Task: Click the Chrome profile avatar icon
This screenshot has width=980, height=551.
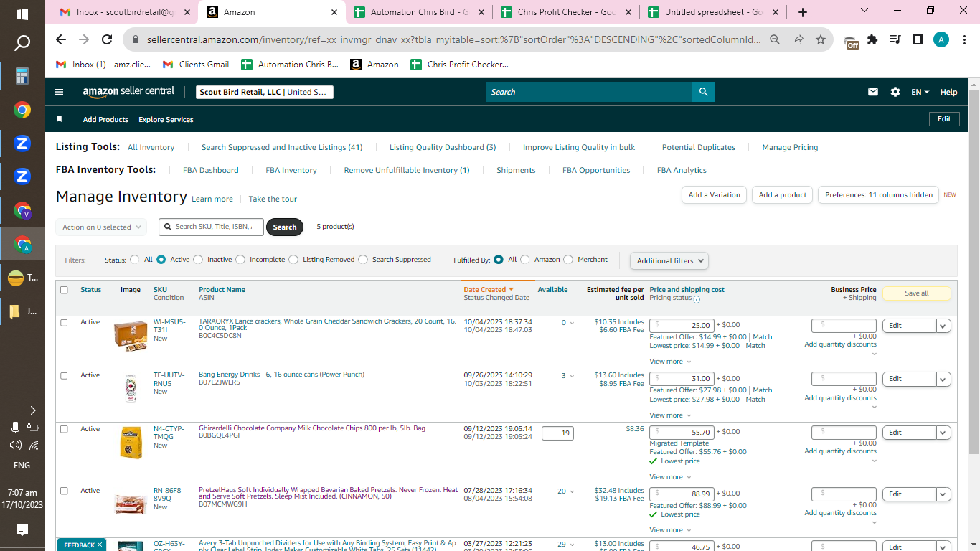Action: click(x=941, y=40)
